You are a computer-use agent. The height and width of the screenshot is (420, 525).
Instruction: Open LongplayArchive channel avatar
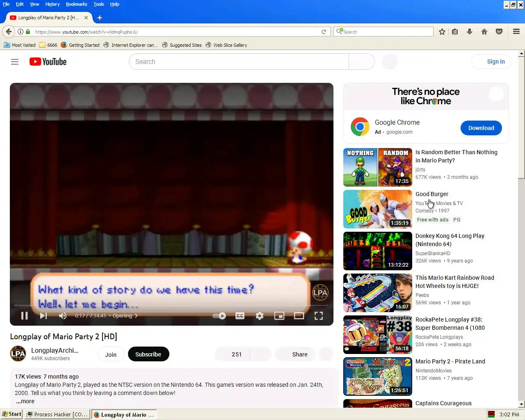(x=18, y=354)
